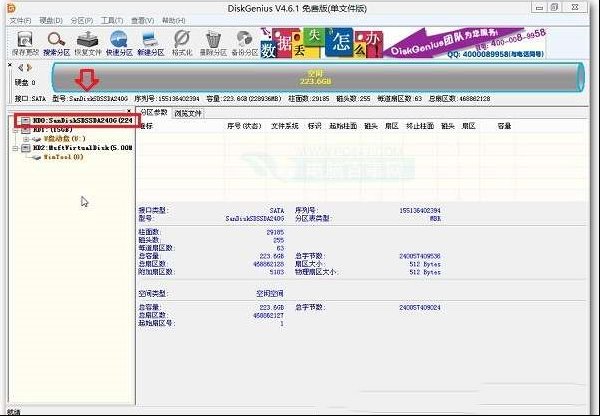Click the MBR partition table type value
Screen dimensions: 600x416
click(x=435, y=219)
